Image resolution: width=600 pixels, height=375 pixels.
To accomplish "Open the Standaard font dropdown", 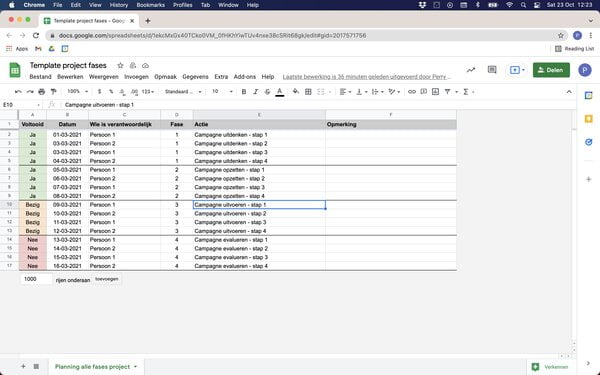I will click(x=183, y=92).
